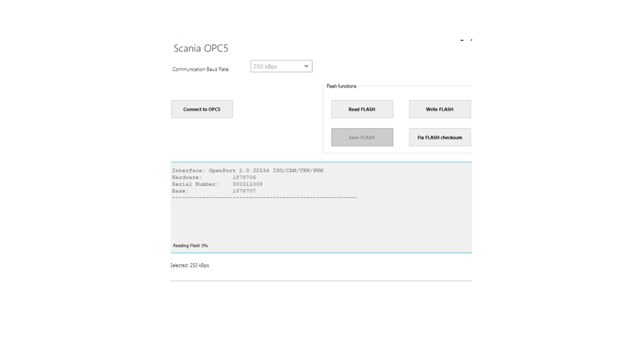644x337 pixels.
Task: Click the Connect to OPC5 button
Action: [x=202, y=110]
